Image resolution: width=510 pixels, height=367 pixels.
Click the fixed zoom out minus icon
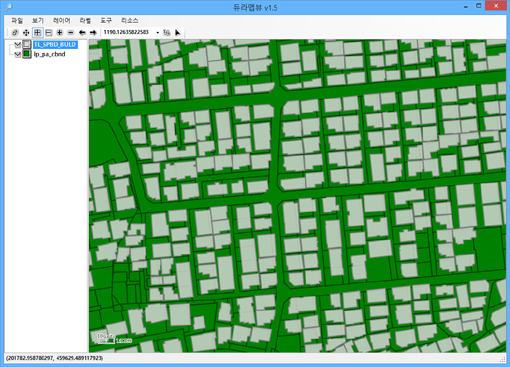tap(71, 33)
